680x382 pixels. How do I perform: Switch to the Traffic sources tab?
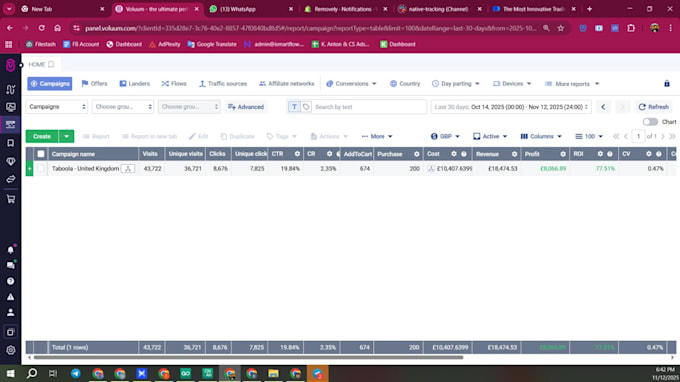pyautogui.click(x=223, y=84)
